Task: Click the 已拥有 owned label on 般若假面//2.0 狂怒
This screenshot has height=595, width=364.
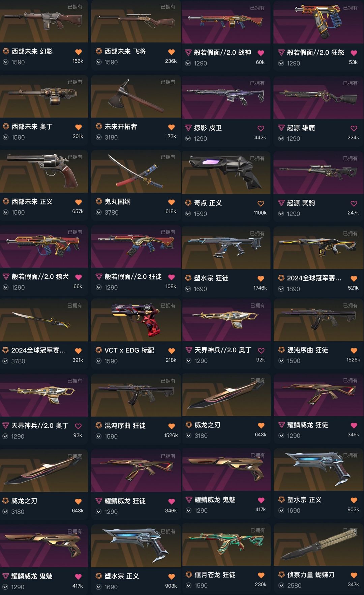Action: click(350, 8)
